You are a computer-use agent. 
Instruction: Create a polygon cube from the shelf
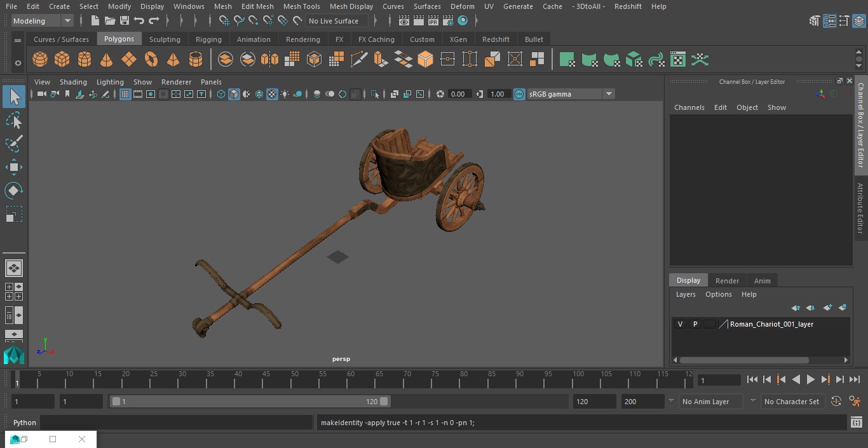coord(62,60)
